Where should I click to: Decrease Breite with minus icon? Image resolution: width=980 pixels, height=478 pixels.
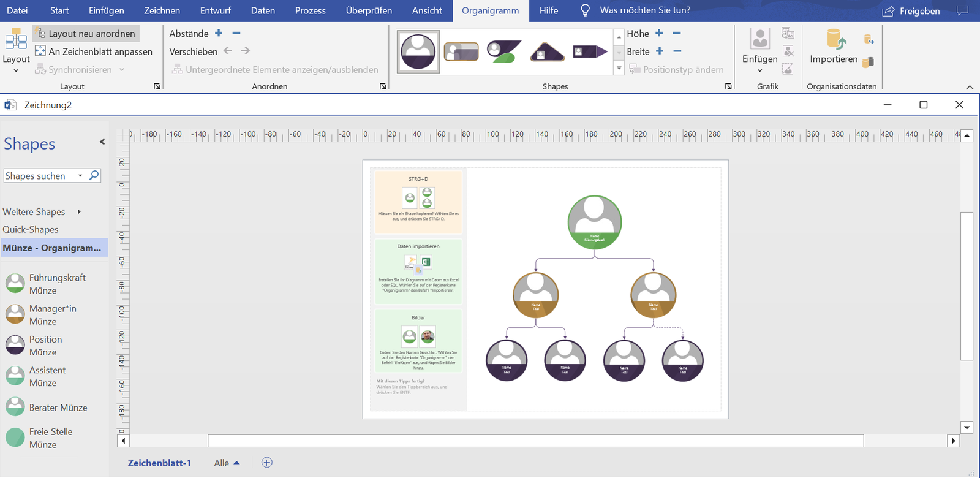coord(677,51)
